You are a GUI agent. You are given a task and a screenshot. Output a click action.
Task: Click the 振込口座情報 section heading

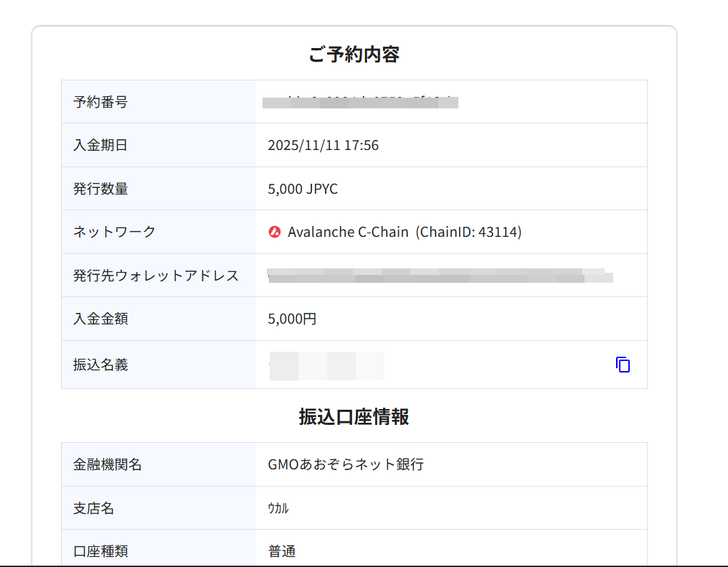tap(354, 416)
